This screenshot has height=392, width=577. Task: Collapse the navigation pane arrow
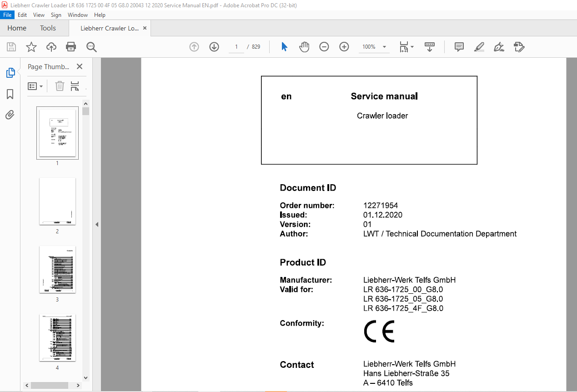coord(96,224)
